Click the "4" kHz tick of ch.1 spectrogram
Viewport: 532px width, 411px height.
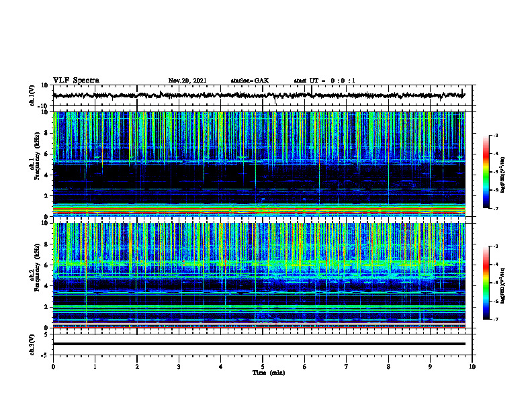[x=46, y=175]
